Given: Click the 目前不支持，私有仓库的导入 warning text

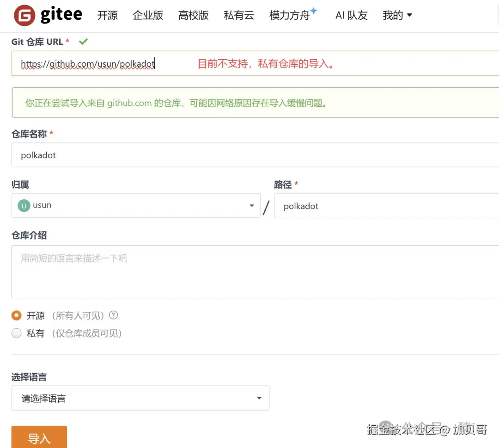Looking at the screenshot, I should pyautogui.click(x=267, y=64).
